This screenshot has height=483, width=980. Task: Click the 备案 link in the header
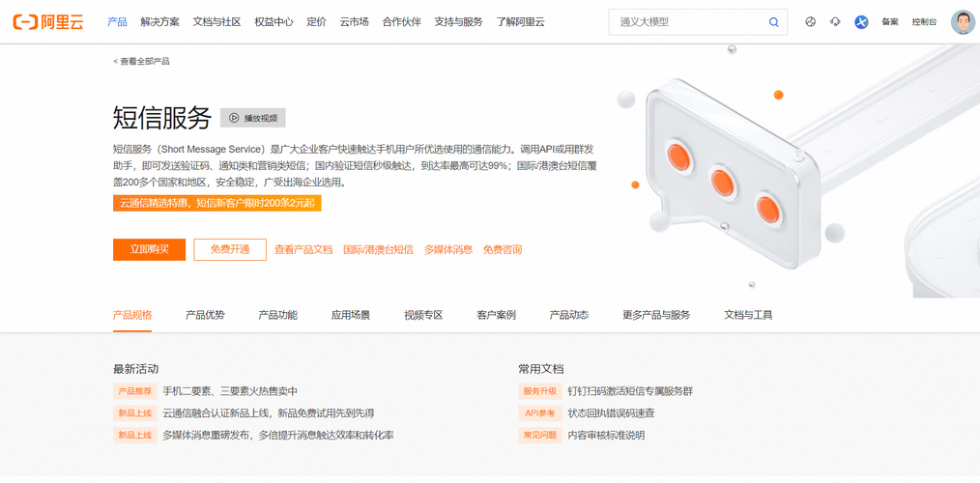[x=890, y=22]
